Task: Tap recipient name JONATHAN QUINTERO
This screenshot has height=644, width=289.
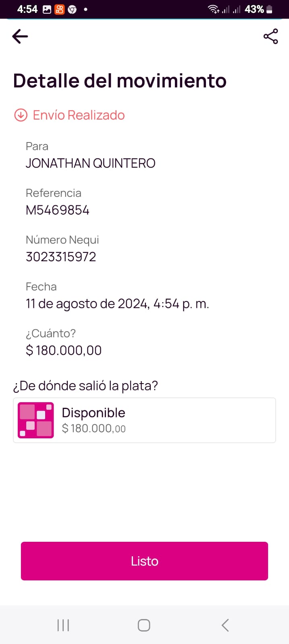Action: (90, 163)
